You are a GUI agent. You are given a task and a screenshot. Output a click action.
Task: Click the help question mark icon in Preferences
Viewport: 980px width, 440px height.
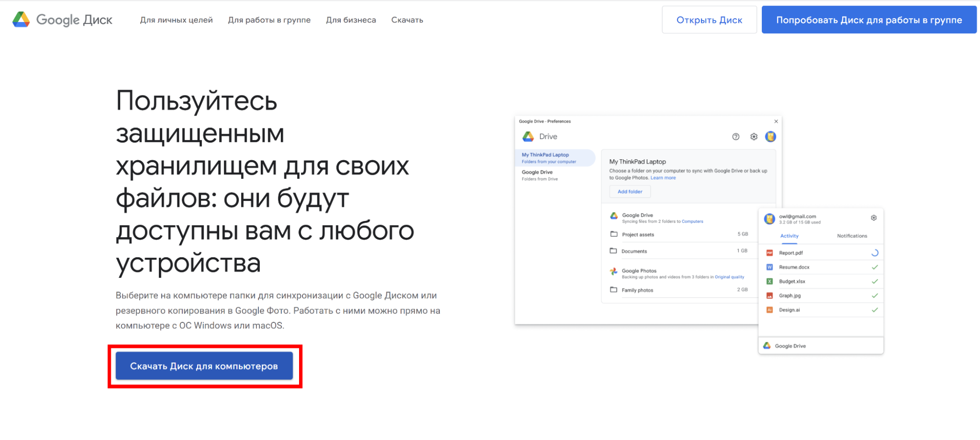tap(736, 137)
